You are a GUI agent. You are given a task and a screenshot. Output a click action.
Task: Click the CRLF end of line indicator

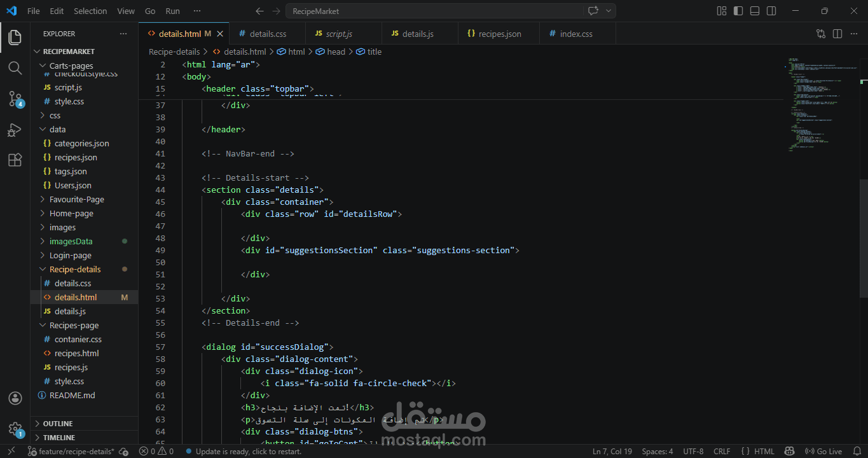[722, 451]
